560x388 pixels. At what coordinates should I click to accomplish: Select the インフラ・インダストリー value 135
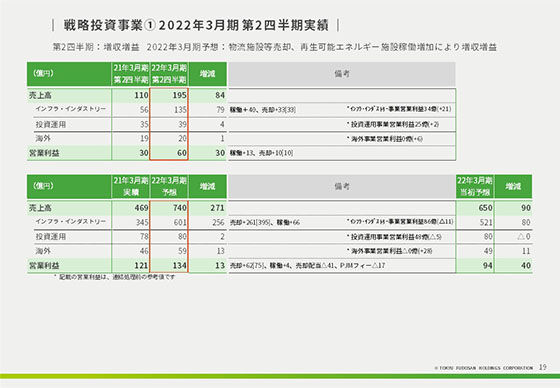[x=180, y=110]
